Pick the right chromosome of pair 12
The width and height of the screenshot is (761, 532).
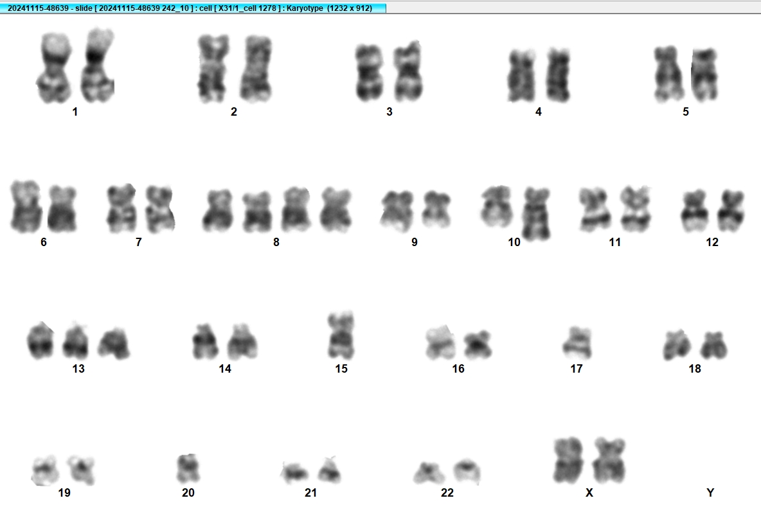731,211
